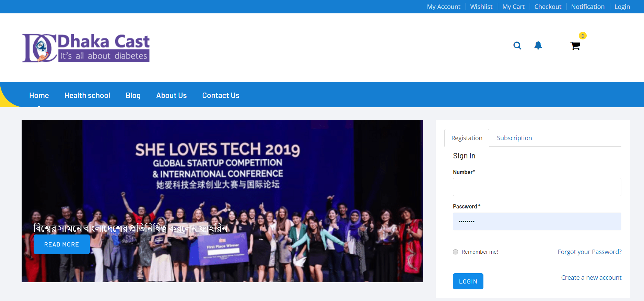Switch to the Registation tab

coord(467,138)
